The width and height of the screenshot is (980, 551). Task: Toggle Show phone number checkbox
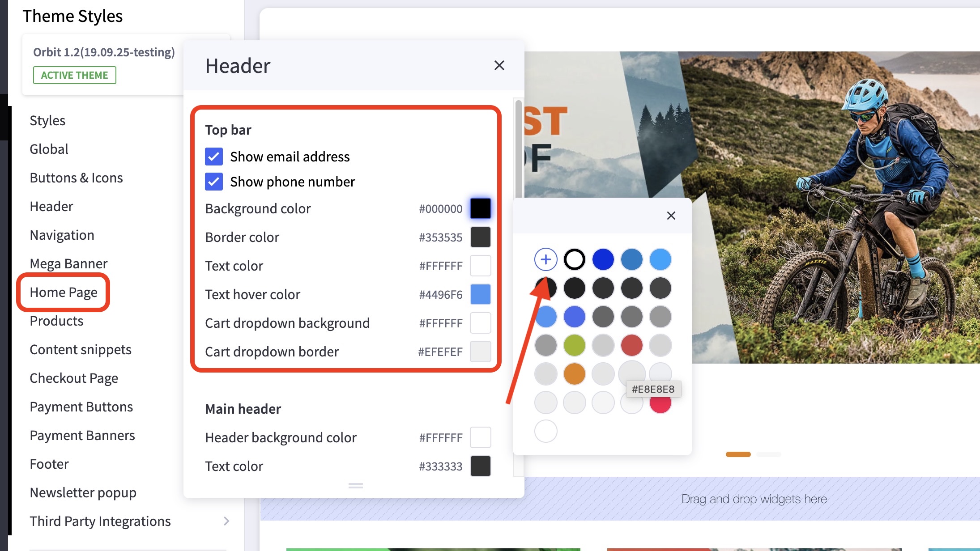(214, 182)
